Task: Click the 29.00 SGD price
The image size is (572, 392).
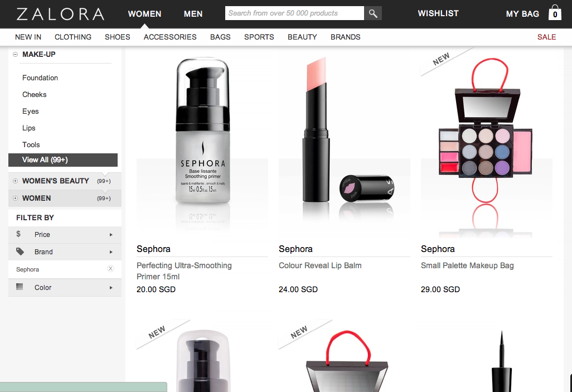Action: coord(440,289)
